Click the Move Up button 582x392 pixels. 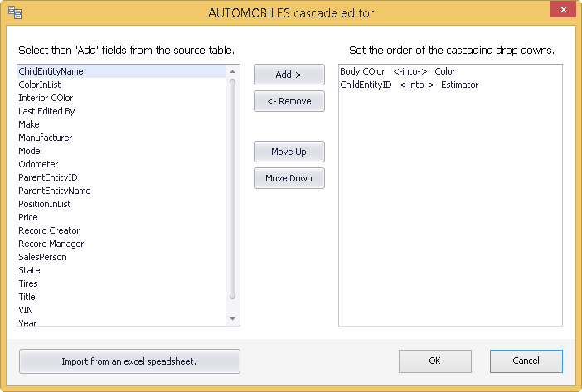[x=289, y=152]
